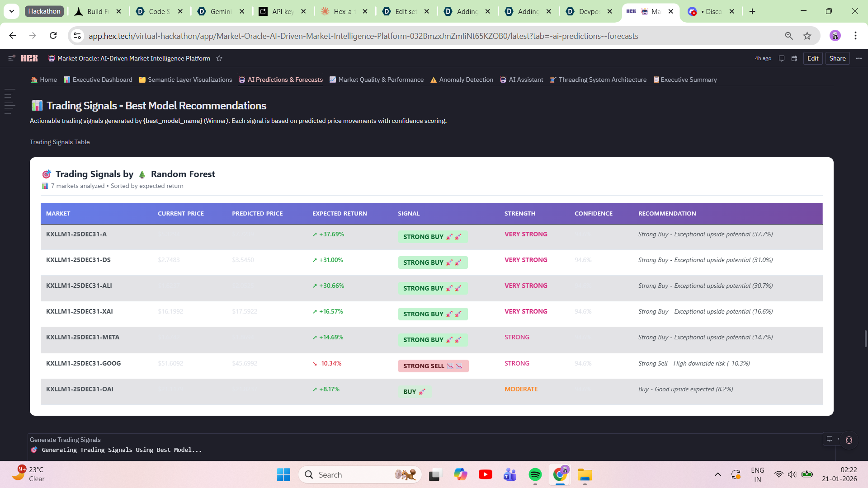The height and width of the screenshot is (488, 868).
Task: Open Spotify from the taskbar
Action: tap(535, 474)
